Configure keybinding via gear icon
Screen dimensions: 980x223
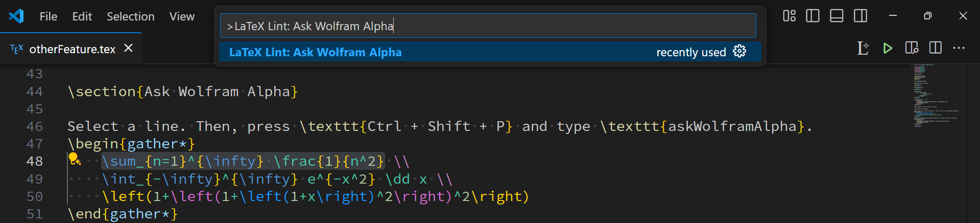click(x=739, y=51)
